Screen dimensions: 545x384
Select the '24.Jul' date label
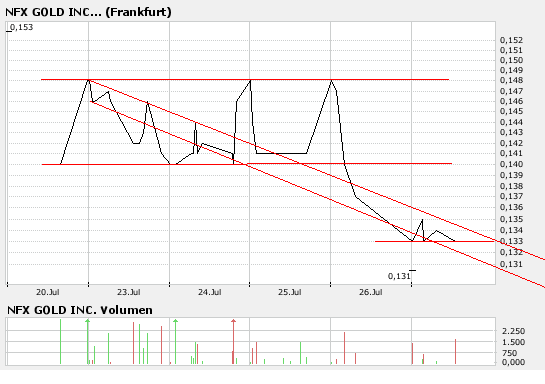pyautogui.click(x=210, y=292)
